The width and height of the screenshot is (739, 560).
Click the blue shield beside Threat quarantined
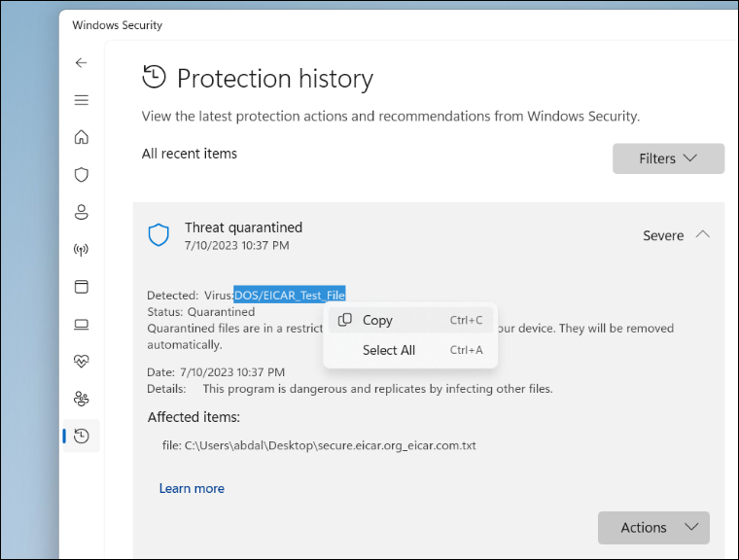tap(158, 235)
